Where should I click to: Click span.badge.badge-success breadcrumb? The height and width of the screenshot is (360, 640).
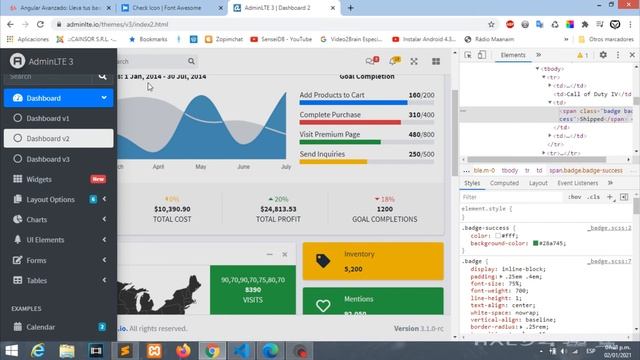[x=586, y=171]
